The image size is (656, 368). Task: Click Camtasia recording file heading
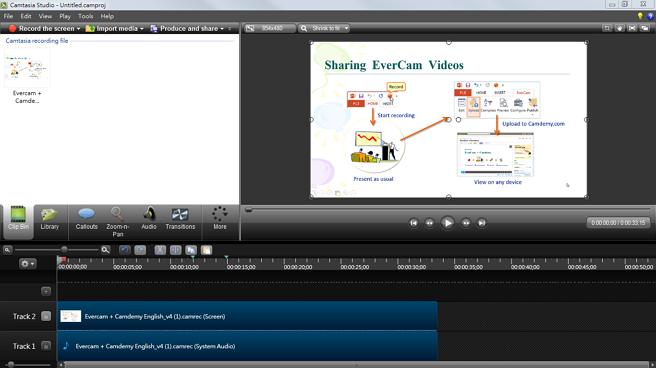point(37,41)
